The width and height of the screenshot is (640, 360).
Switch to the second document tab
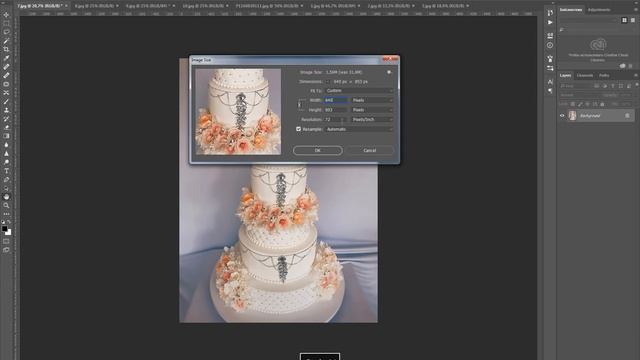[x=94, y=6]
